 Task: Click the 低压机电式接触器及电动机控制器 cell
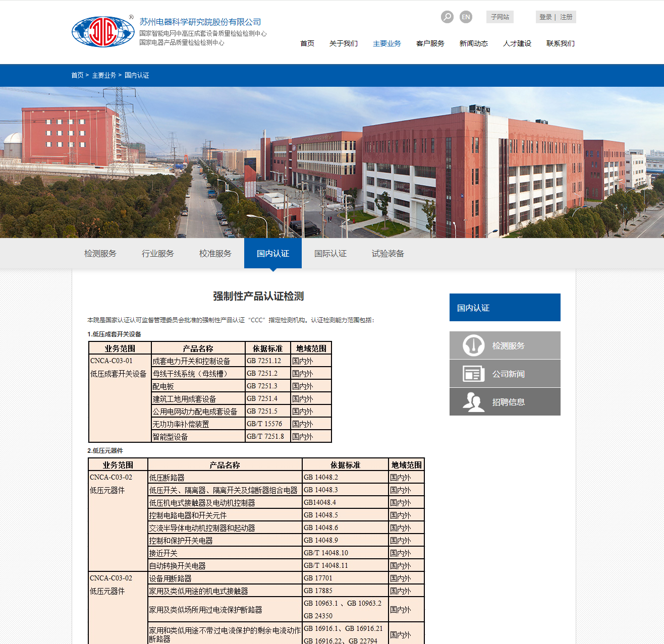click(x=225, y=502)
